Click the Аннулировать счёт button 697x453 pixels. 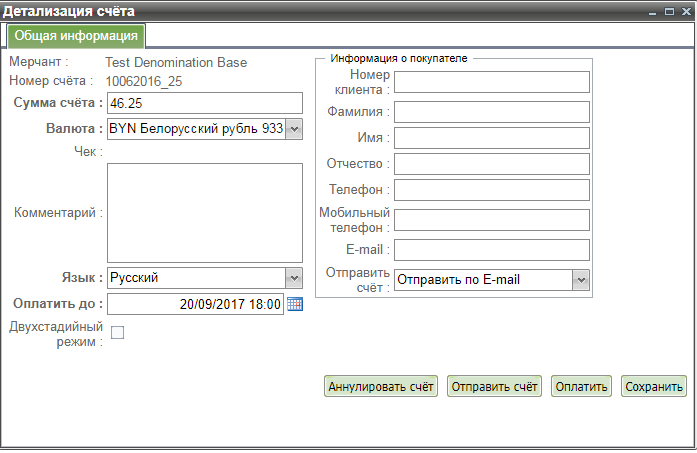click(x=381, y=387)
